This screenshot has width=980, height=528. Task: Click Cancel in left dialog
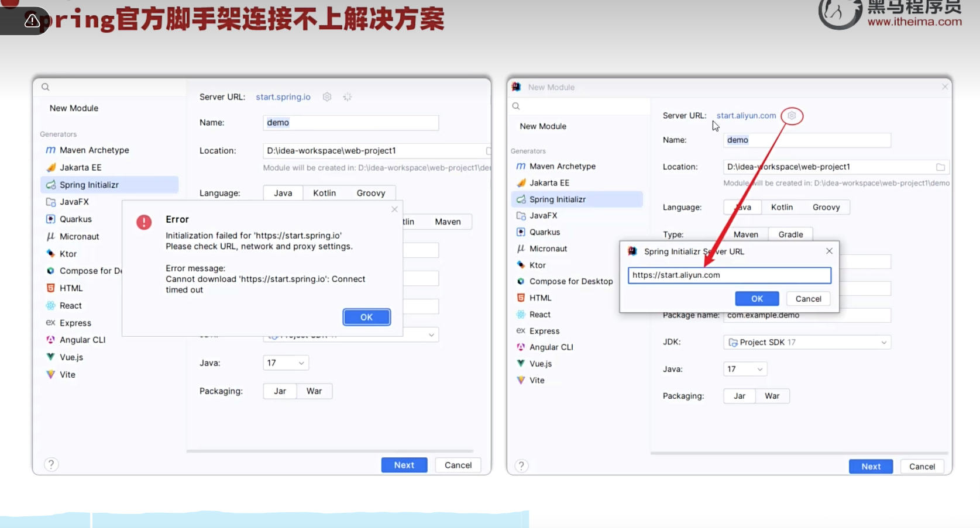point(458,465)
